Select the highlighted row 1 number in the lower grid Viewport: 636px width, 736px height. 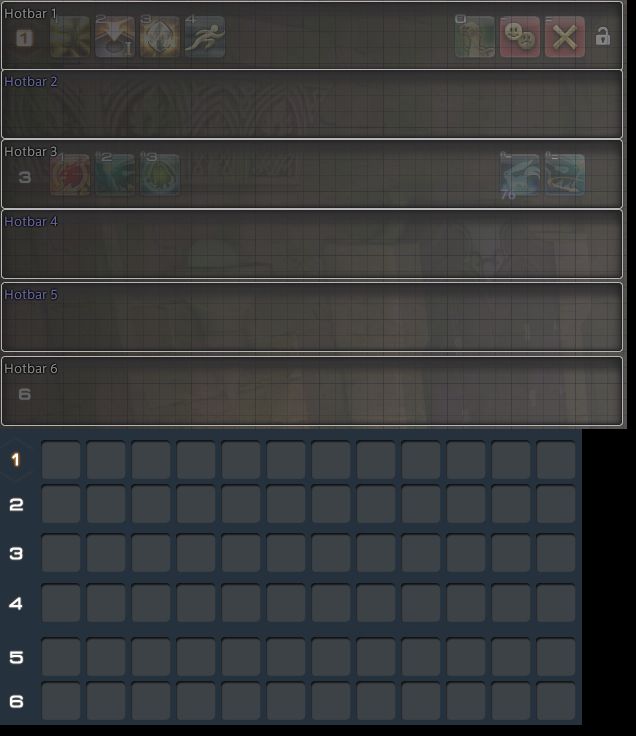[x=16, y=460]
